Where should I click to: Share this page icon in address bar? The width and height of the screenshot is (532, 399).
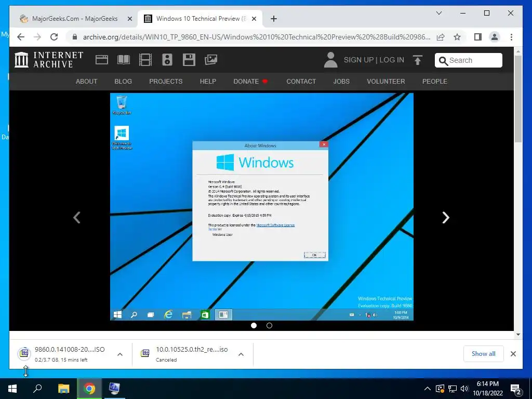pyautogui.click(x=441, y=37)
